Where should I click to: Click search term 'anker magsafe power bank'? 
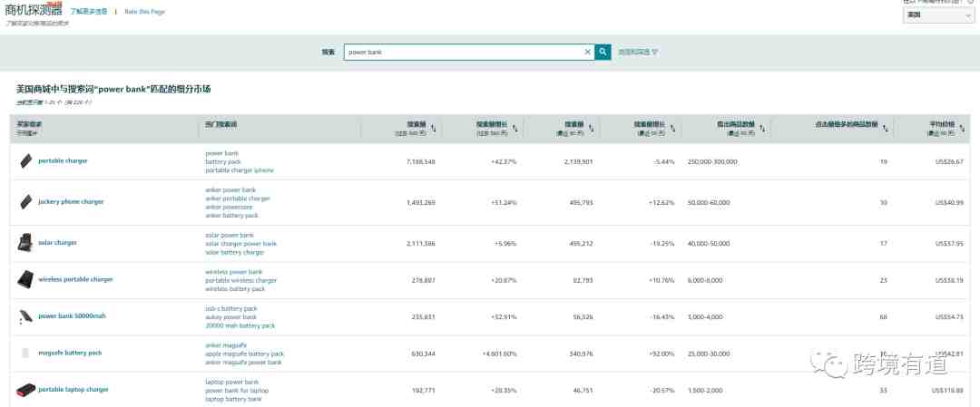(243, 362)
